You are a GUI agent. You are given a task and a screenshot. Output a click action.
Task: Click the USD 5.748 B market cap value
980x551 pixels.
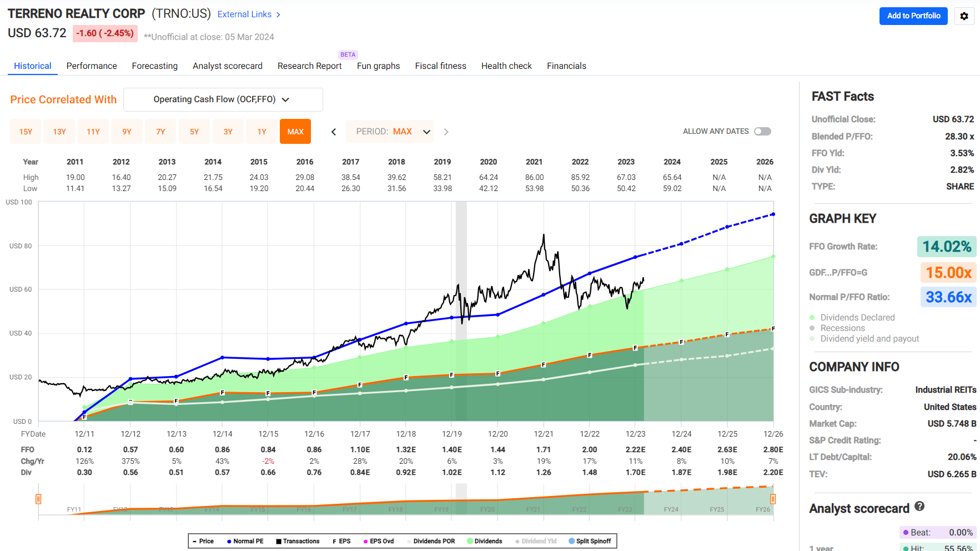[x=952, y=424]
